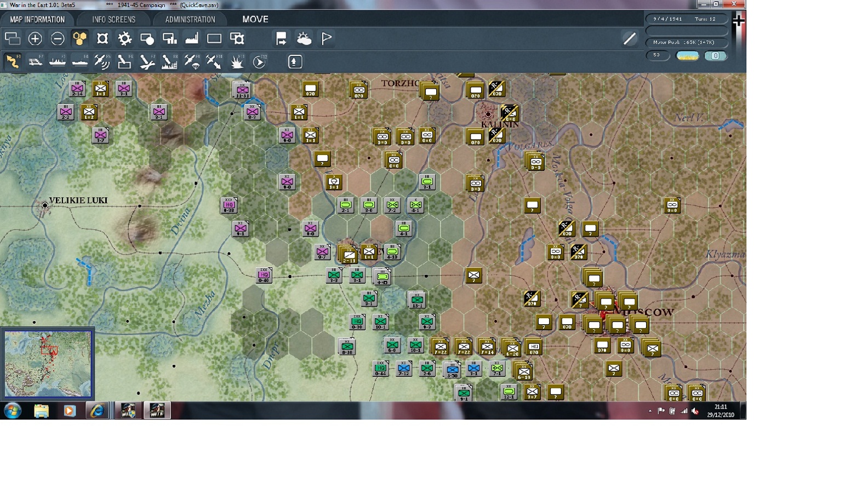The height and width of the screenshot is (488, 868).
Task: Select the F10 air transfer mode
Action: click(215, 61)
